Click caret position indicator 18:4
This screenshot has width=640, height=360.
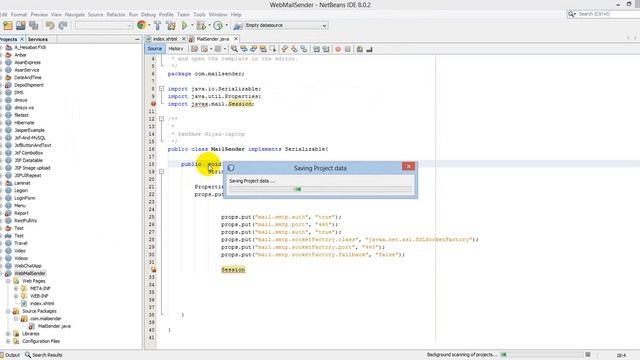(x=621, y=355)
